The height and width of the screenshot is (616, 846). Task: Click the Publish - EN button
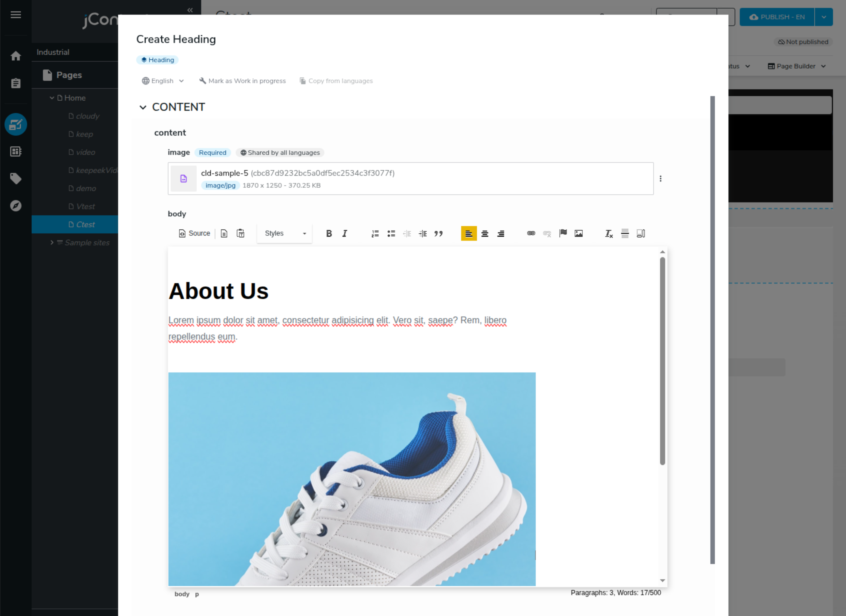click(777, 17)
